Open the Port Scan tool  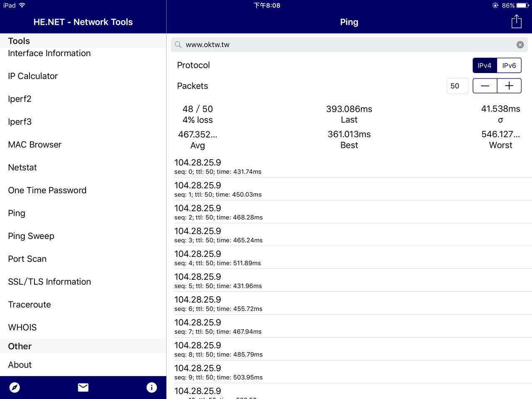pyautogui.click(x=83, y=259)
